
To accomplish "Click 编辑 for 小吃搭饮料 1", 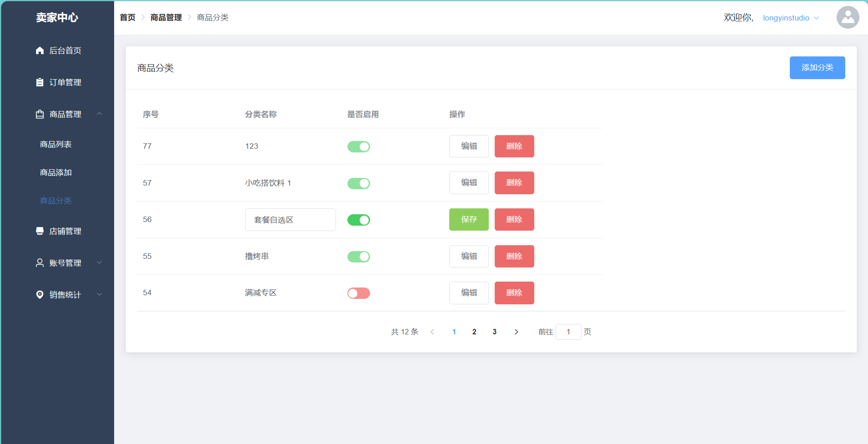I will click(469, 183).
